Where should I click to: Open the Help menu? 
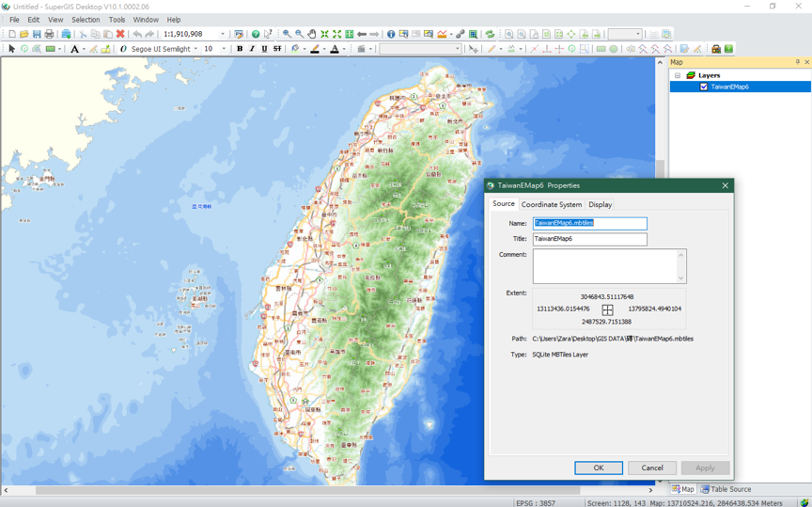(174, 20)
